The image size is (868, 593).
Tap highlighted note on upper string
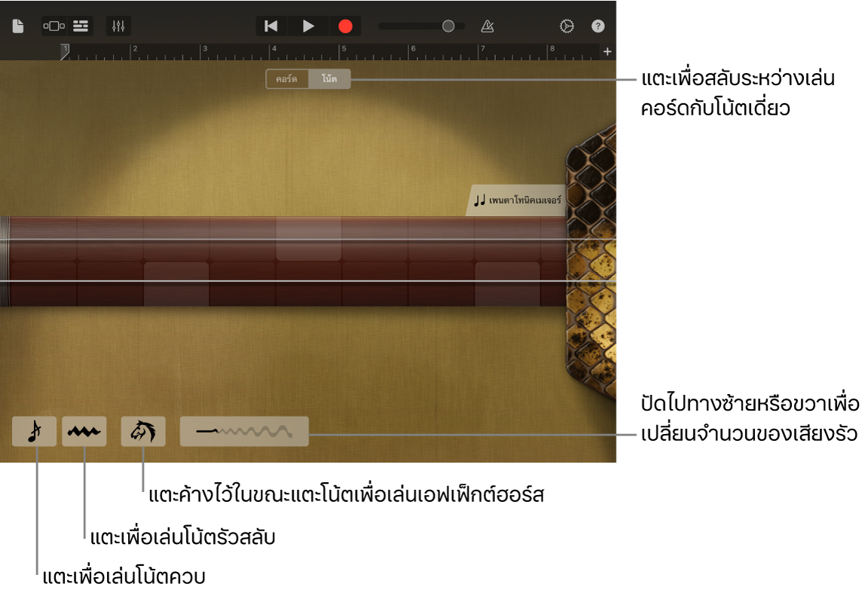308,239
